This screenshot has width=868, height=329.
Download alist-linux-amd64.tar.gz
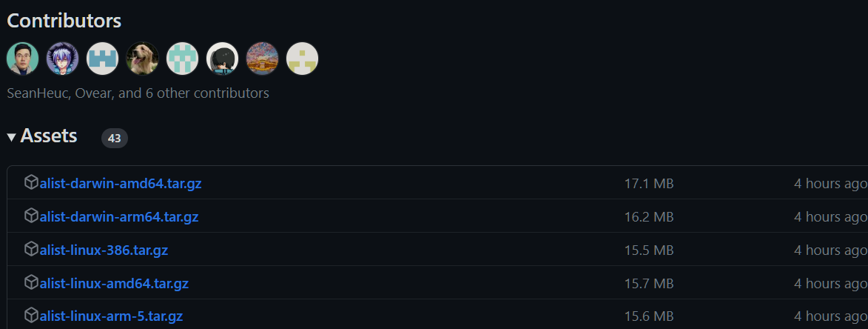(114, 284)
